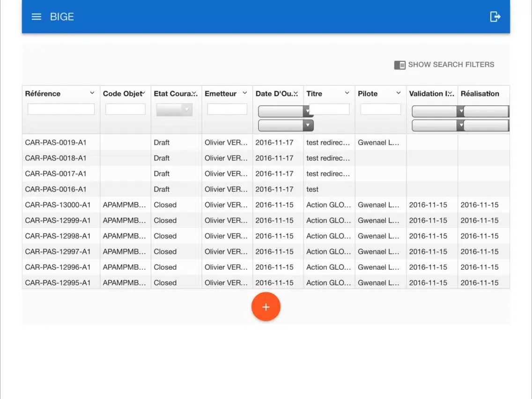532x399 pixels.
Task: Click the Référence filter input field
Action: point(61,109)
